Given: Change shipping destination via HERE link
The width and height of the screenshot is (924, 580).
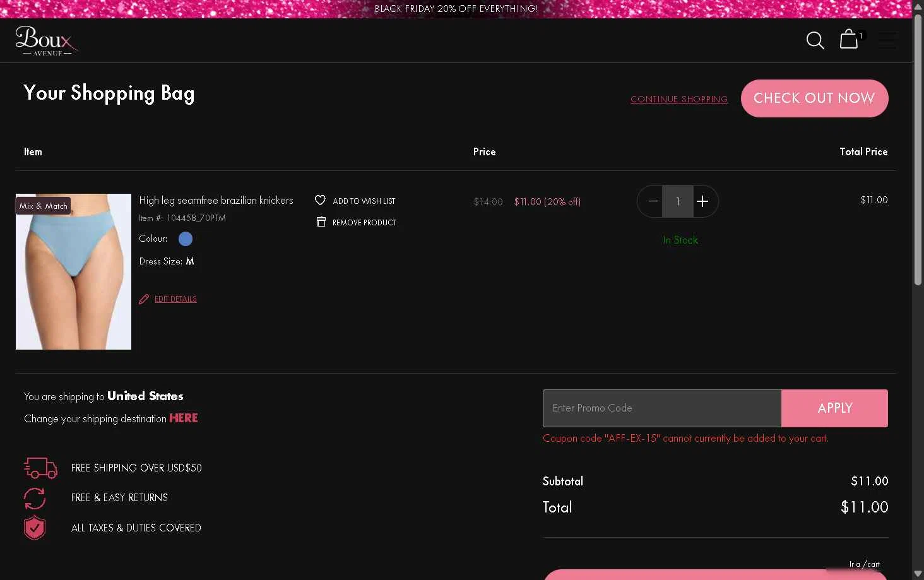Looking at the screenshot, I should (x=184, y=418).
